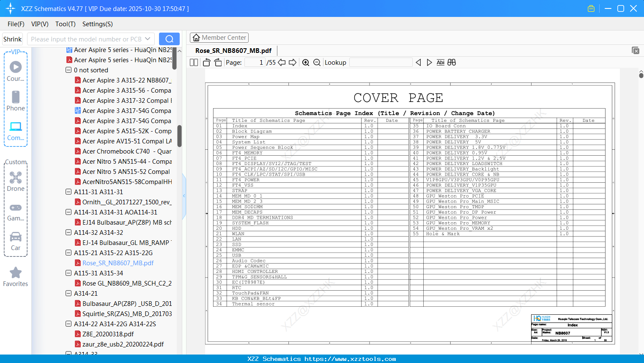The width and height of the screenshot is (644, 363).
Task: Click the blue file icon beside Acer Aspire 3 A317-54G
Action: tap(78, 110)
